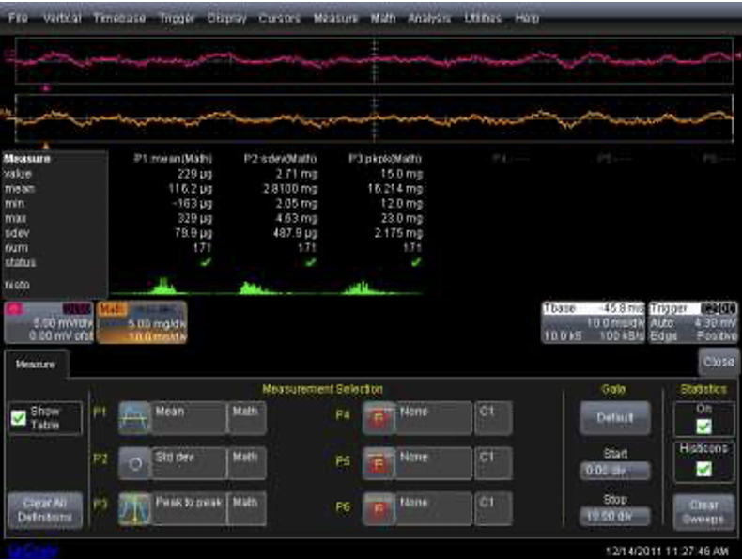Uncheck the Show Table checkbox
Viewport: 742px width, 560px height.
(x=18, y=418)
